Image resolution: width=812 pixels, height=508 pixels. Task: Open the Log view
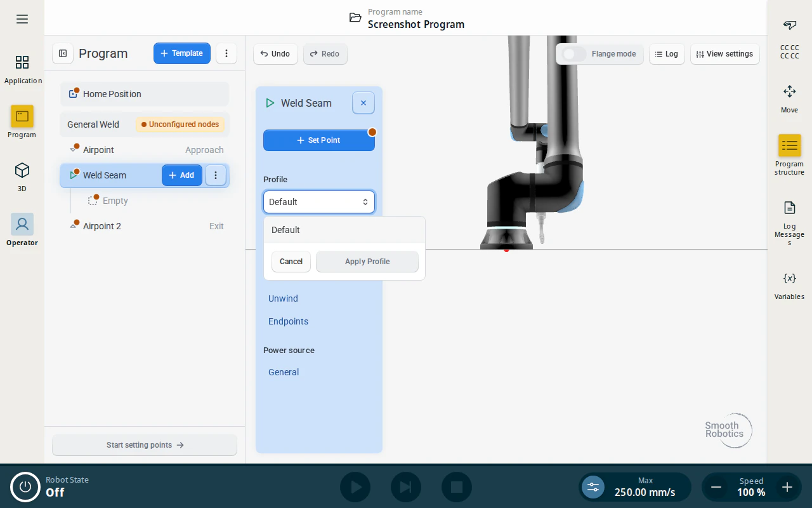click(x=667, y=54)
